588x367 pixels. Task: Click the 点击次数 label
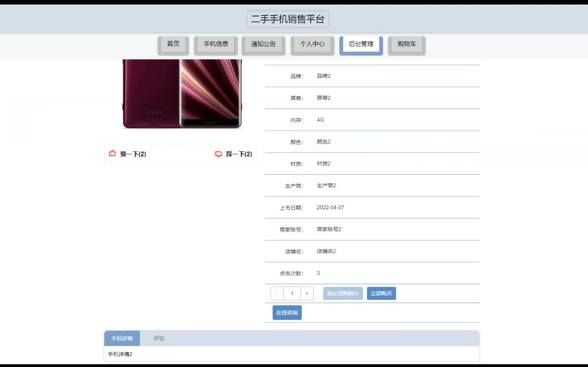pyautogui.click(x=291, y=273)
